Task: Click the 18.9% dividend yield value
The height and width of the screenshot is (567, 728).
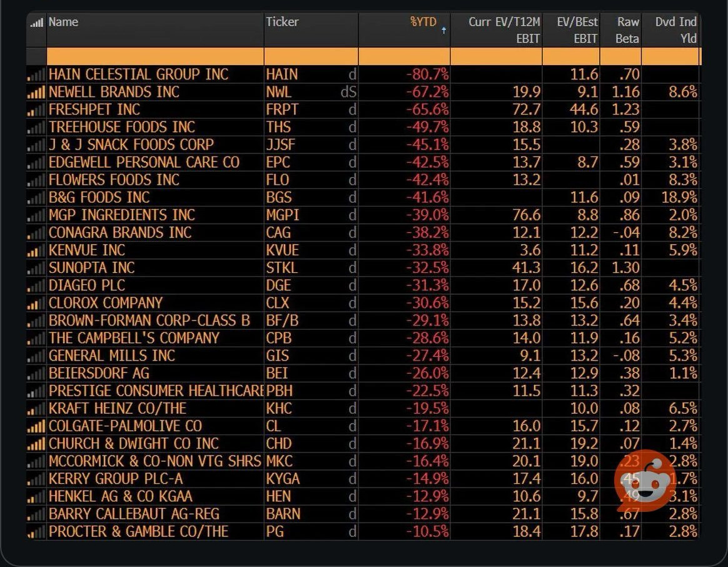Action: point(679,198)
